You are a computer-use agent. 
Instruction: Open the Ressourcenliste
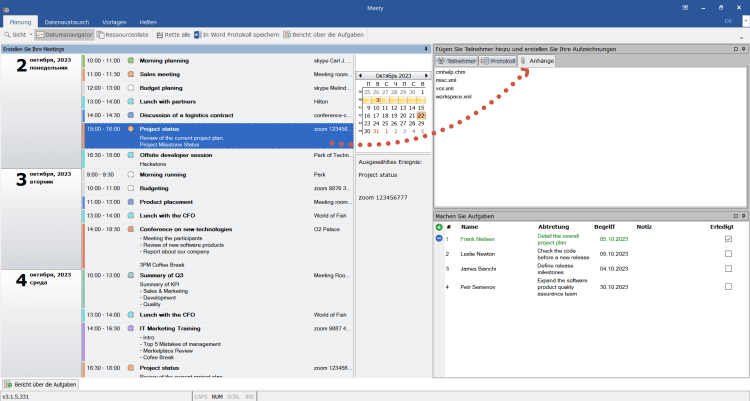(x=123, y=35)
